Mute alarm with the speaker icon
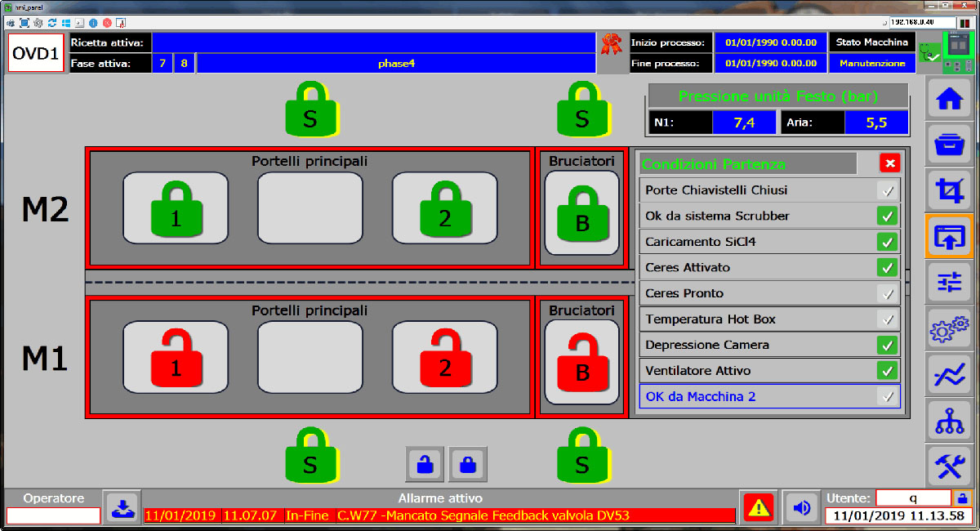This screenshot has height=531, width=980. 801,508
